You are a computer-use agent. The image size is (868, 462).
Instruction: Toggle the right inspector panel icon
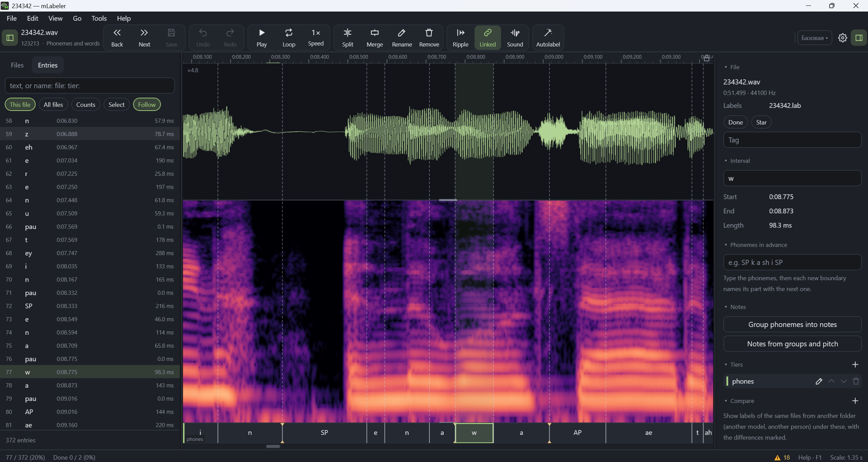click(x=859, y=38)
